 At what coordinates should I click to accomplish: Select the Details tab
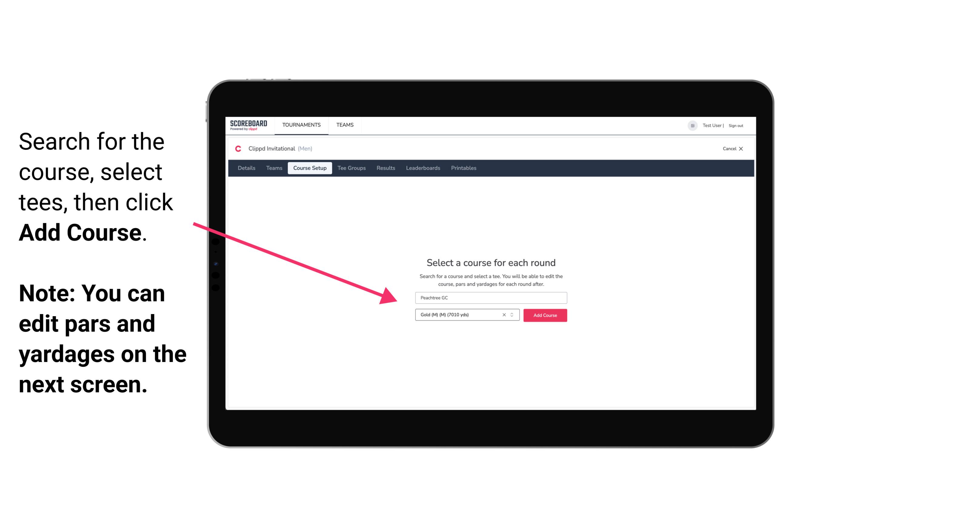point(246,168)
